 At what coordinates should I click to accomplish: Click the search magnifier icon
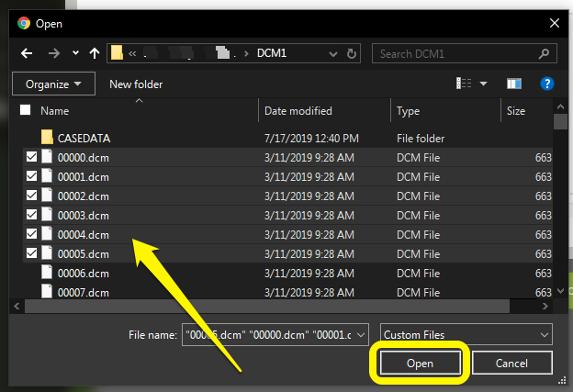[x=544, y=54]
